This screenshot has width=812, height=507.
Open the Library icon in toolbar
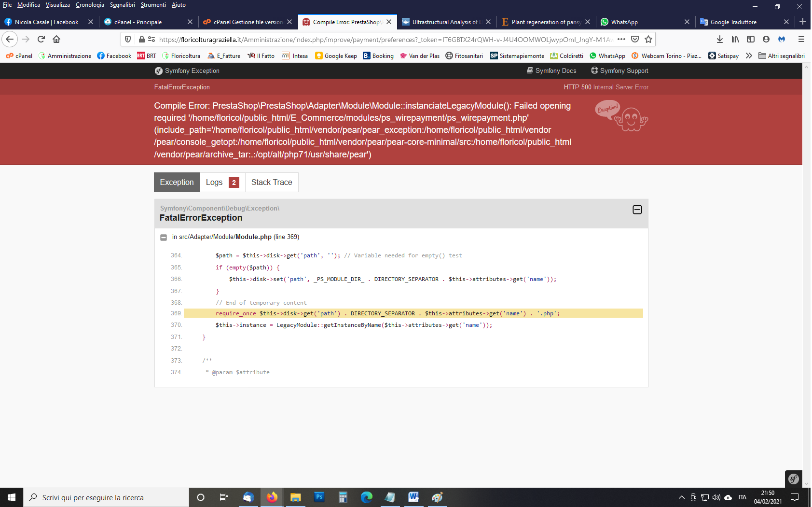[x=735, y=39]
